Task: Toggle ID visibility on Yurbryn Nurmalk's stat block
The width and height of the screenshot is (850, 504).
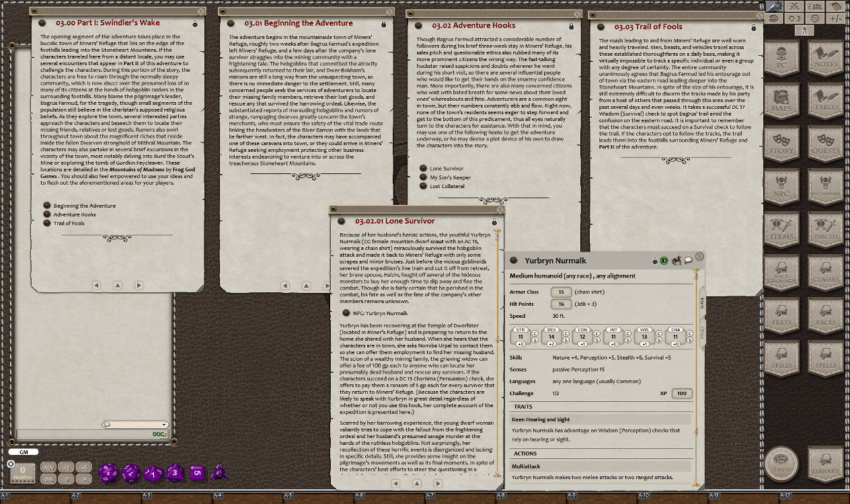Action: pyautogui.click(x=664, y=260)
